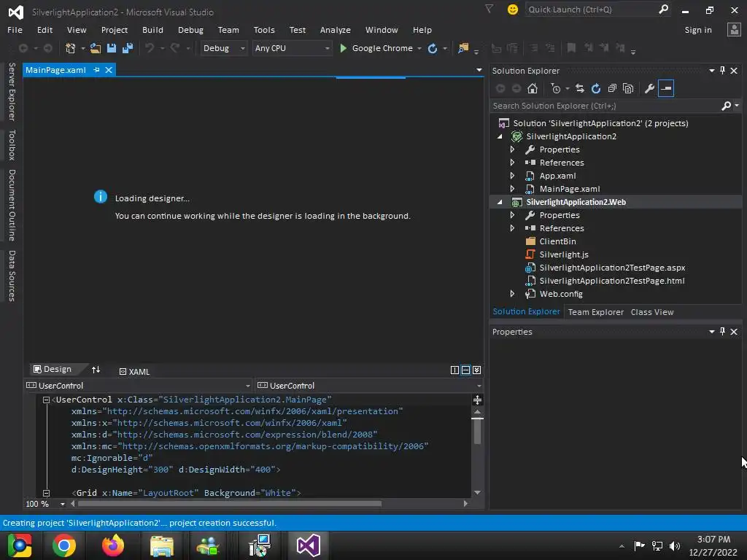Click the account picture icon beside Sign in
Image resolution: width=747 pixels, height=560 pixels.
(734, 29)
